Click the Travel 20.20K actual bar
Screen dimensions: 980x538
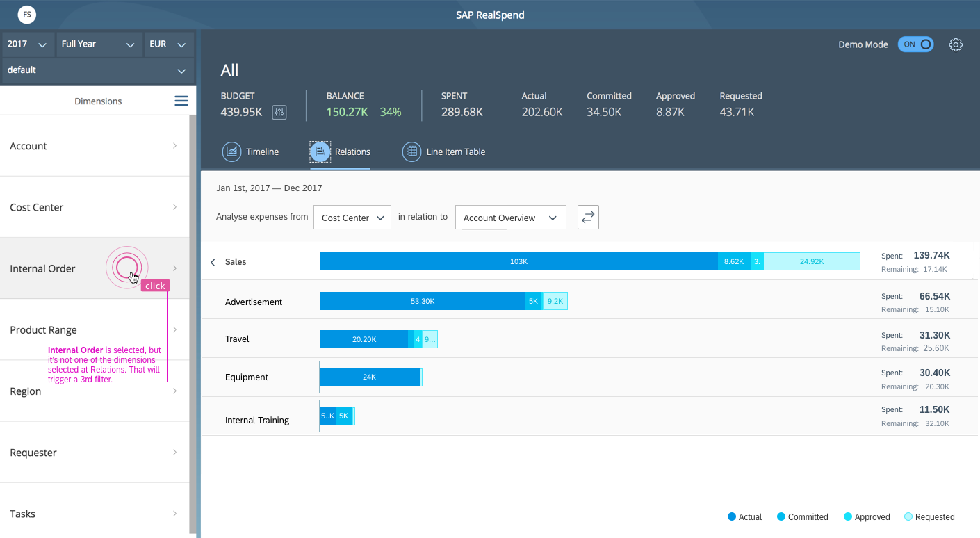point(364,339)
